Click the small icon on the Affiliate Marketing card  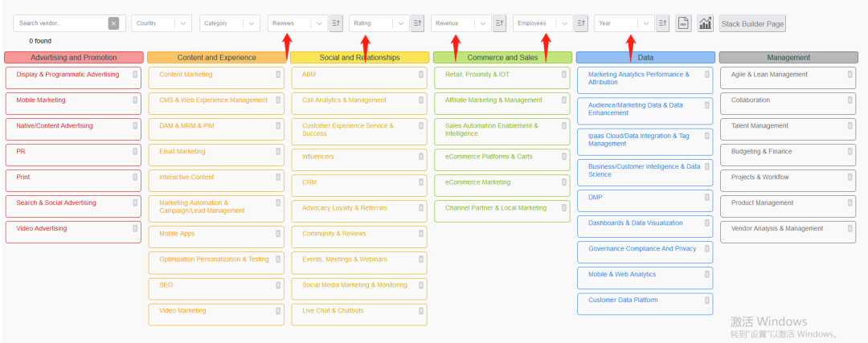[564, 100]
